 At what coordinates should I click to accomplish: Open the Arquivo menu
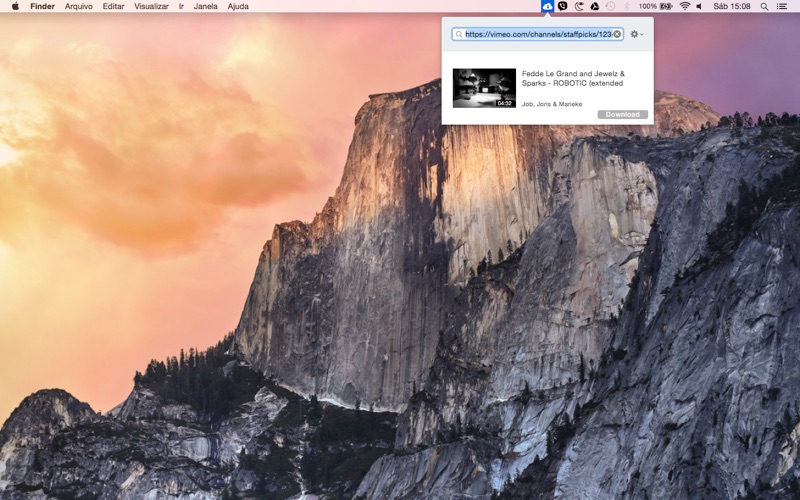click(79, 6)
